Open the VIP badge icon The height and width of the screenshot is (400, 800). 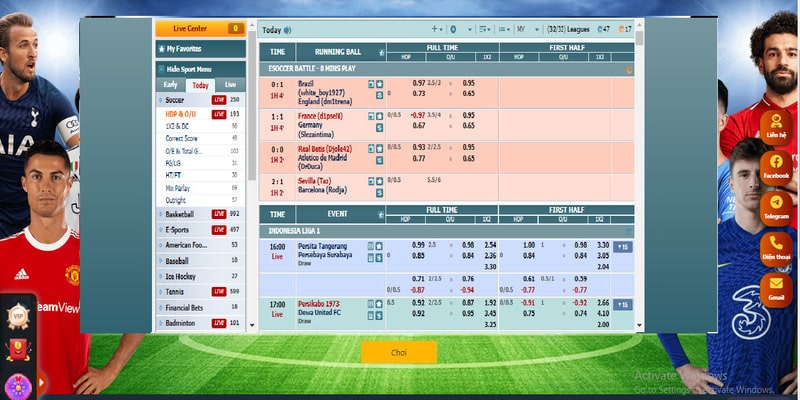click(x=18, y=316)
